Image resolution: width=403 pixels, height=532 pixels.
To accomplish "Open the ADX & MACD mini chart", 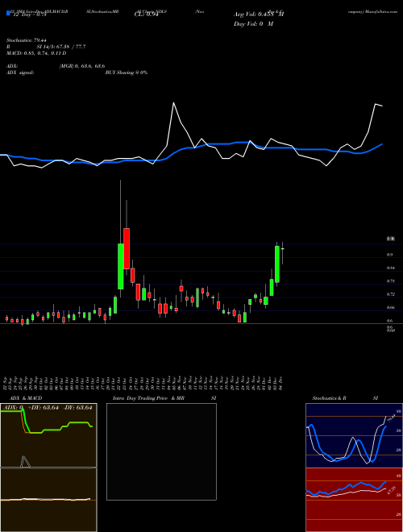I will pos(48,468).
